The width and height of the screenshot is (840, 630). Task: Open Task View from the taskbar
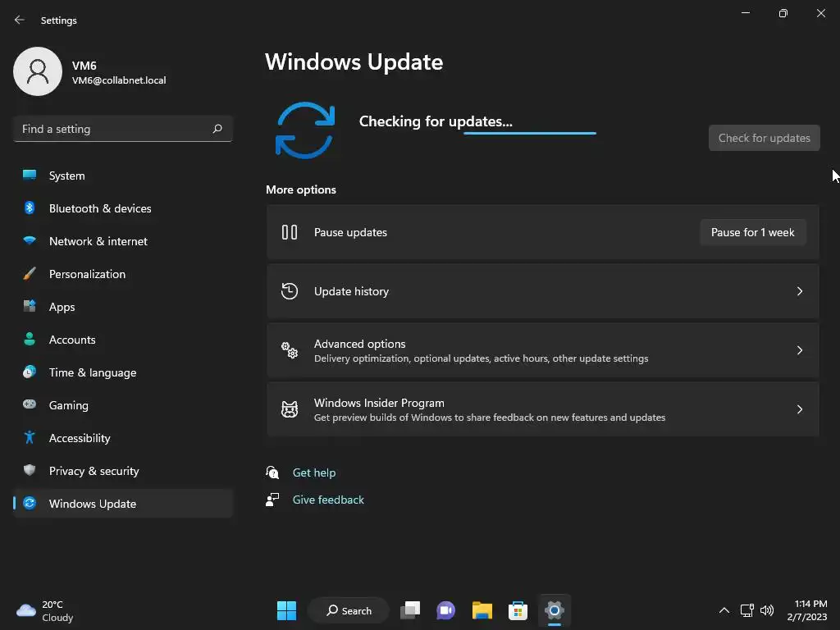click(410, 610)
